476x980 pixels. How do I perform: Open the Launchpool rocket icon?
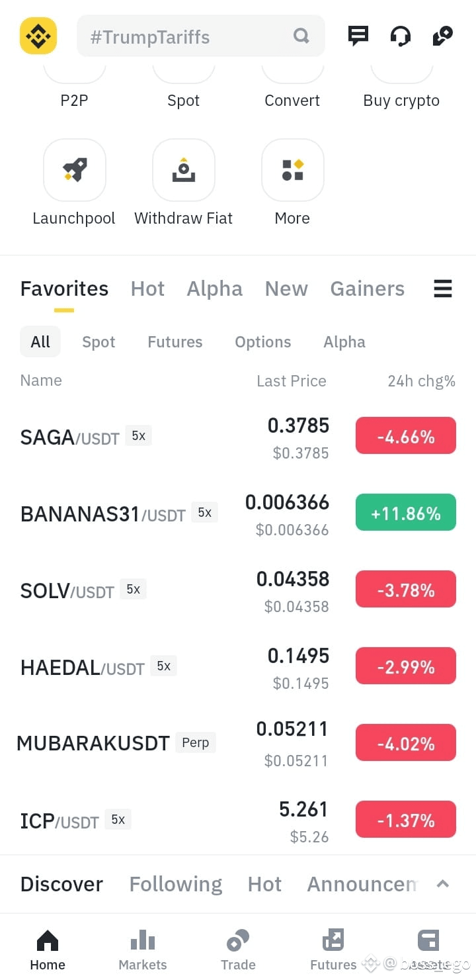coord(75,170)
